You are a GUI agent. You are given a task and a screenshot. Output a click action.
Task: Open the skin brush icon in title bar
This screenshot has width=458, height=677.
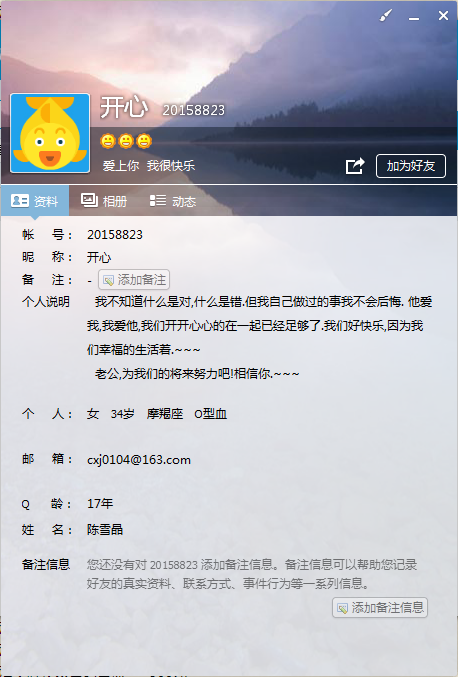[x=385, y=16]
